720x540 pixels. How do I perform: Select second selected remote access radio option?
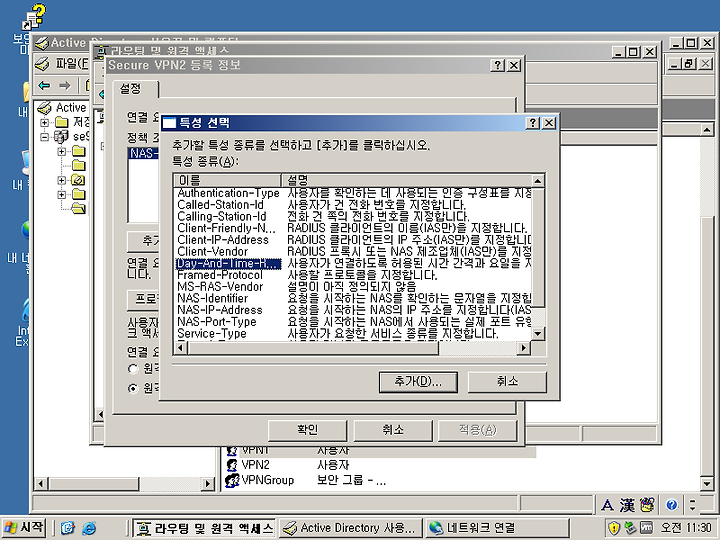point(133,388)
